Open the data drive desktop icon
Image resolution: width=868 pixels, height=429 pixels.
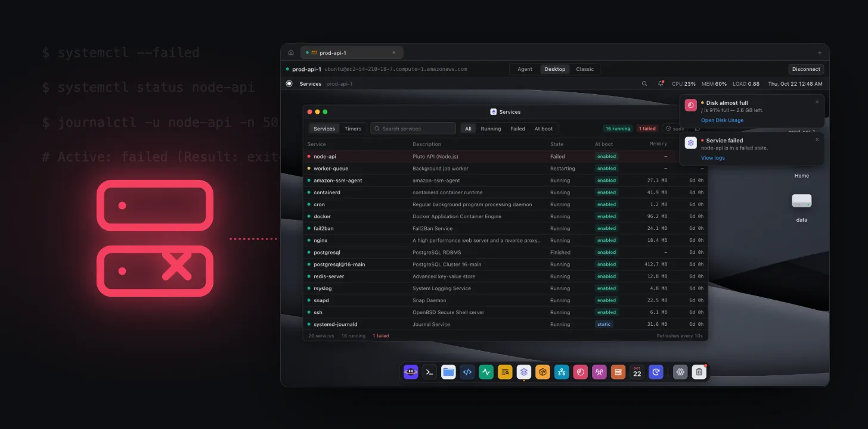click(801, 201)
